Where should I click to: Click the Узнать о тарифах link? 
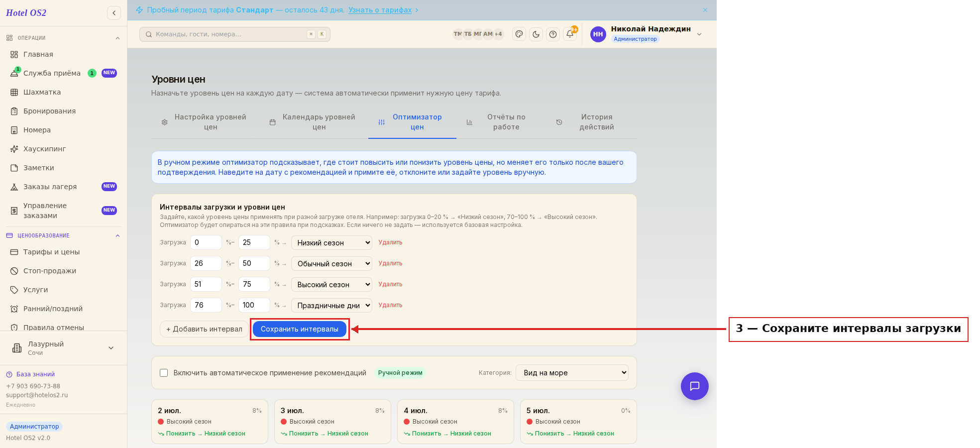point(380,10)
